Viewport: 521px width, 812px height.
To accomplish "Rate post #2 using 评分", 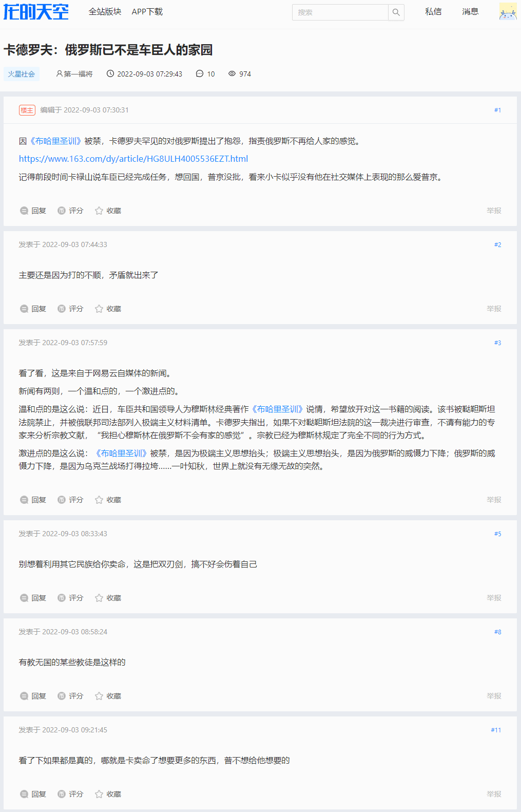I will click(70, 309).
